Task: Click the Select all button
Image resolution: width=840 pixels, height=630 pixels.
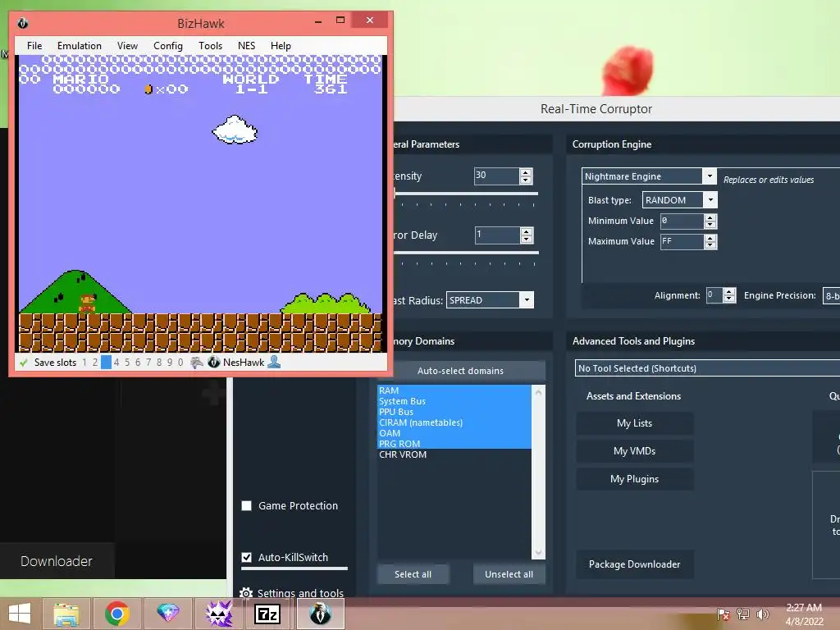Action: [413, 574]
